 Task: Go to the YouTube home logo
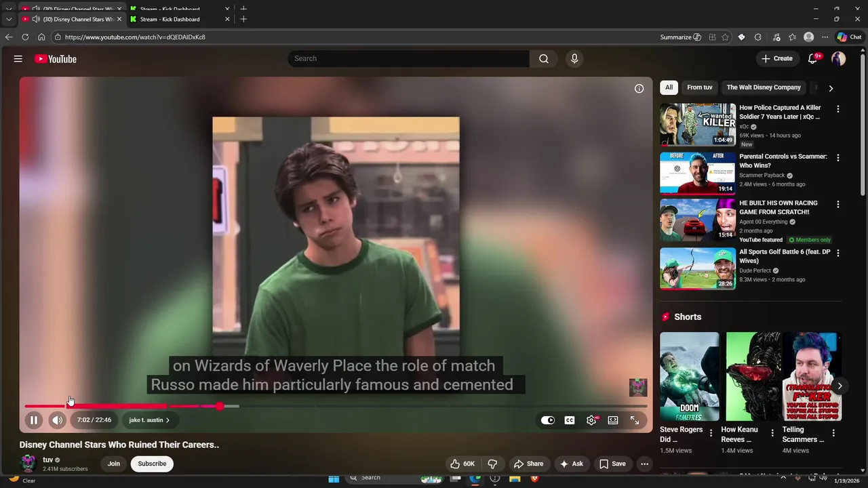(56, 59)
